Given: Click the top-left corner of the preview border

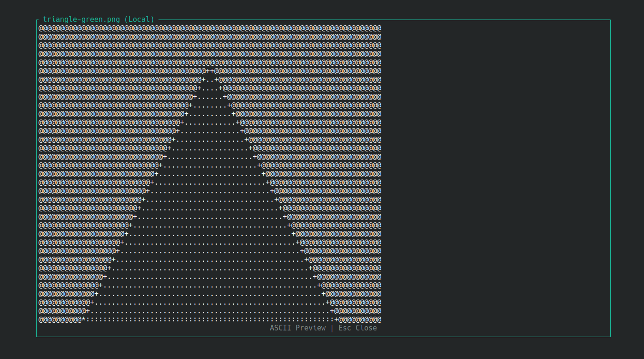Looking at the screenshot, I should [x=36, y=20].
